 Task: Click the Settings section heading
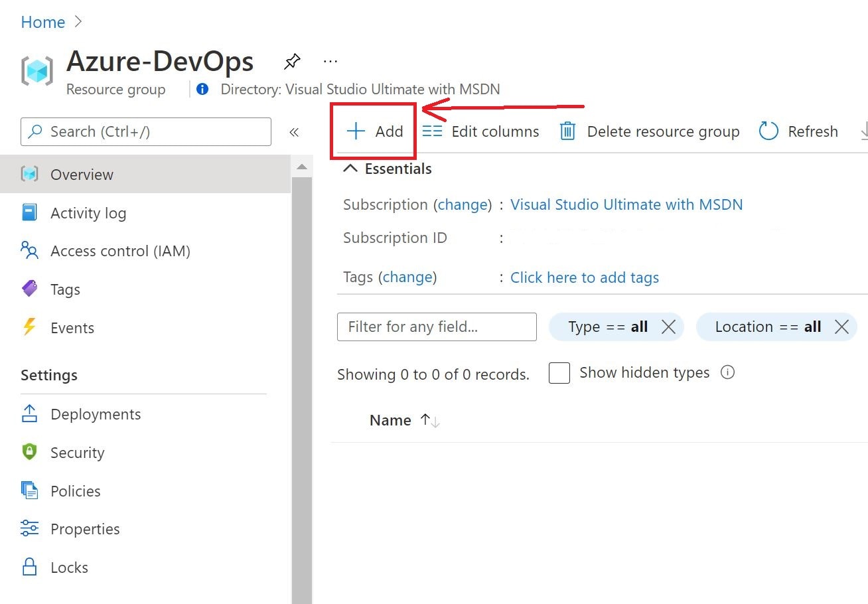(49, 375)
